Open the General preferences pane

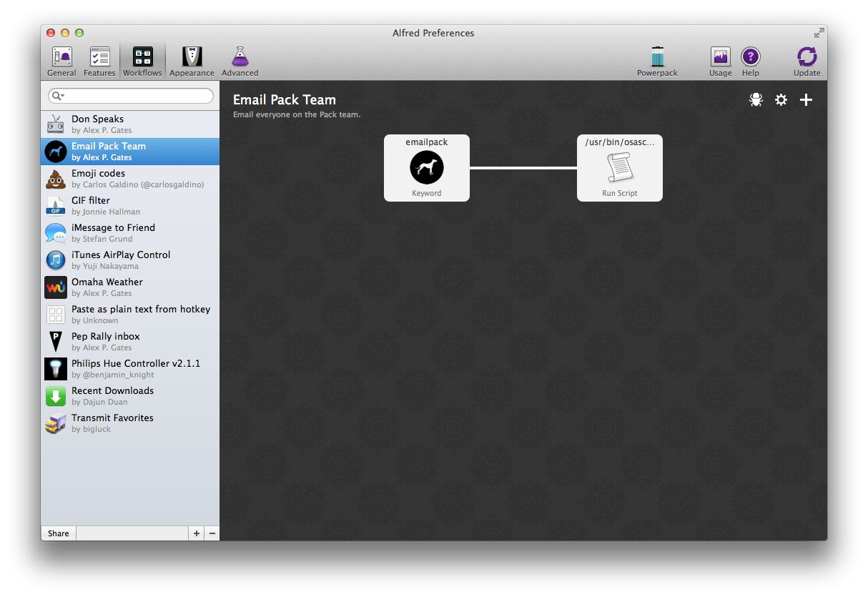(x=61, y=61)
